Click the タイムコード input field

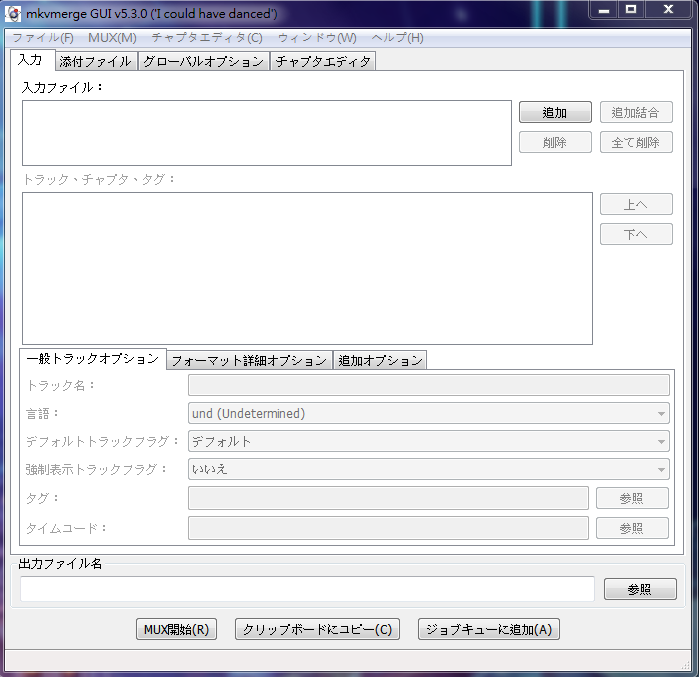point(388,528)
